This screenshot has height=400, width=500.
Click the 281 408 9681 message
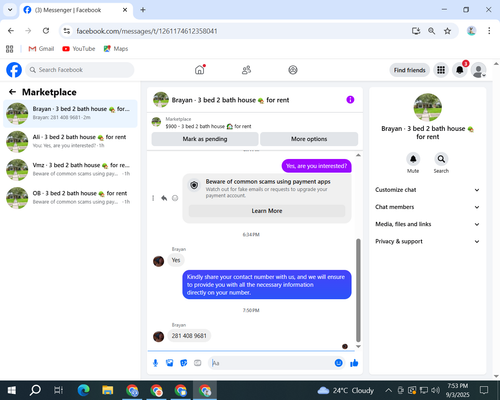point(189,336)
